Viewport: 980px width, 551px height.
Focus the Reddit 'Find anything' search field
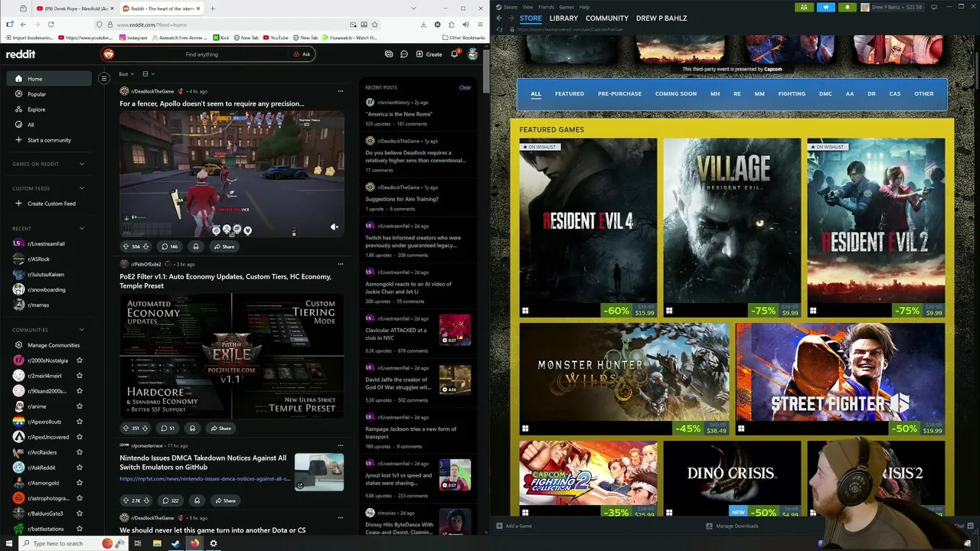pos(201,54)
